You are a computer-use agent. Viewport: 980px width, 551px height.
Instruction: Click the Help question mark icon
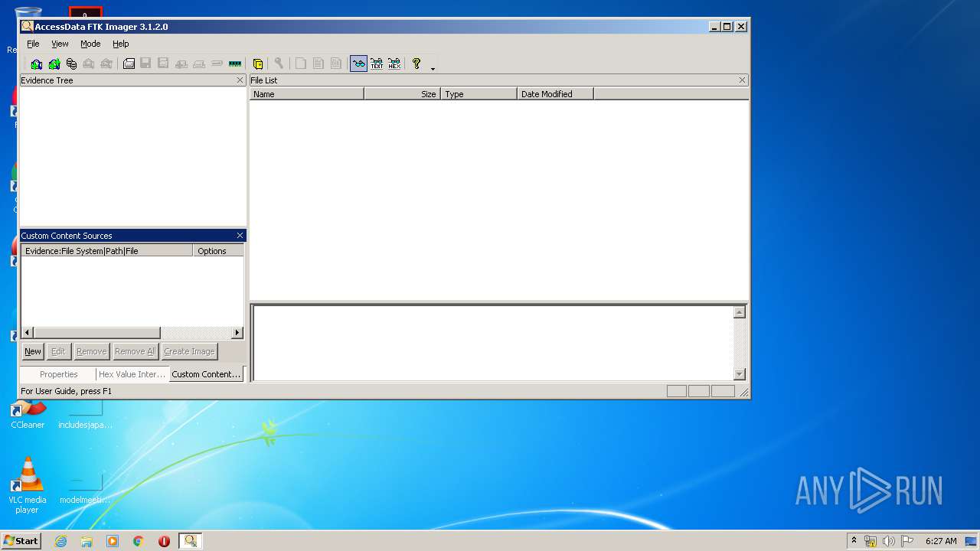[x=416, y=64]
